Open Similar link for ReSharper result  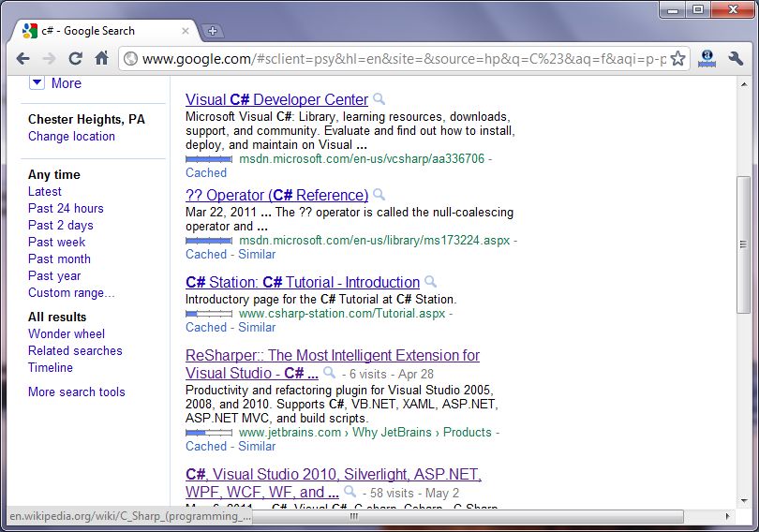point(257,447)
